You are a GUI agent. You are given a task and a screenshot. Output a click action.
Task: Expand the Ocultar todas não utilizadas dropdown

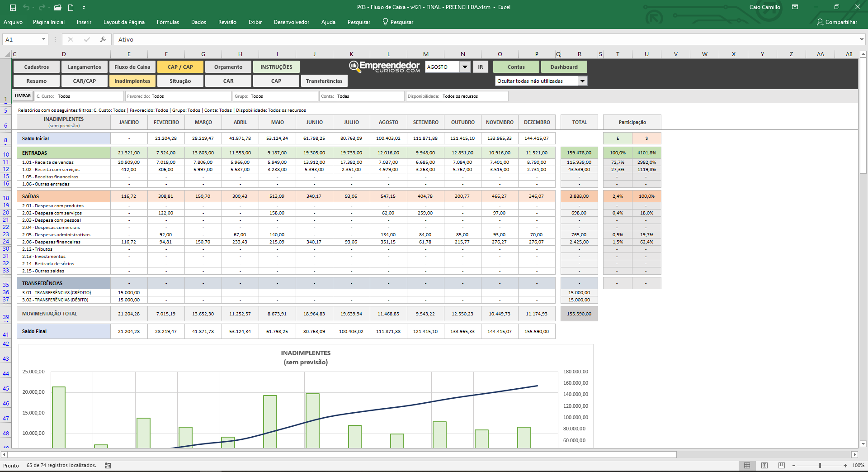point(582,81)
